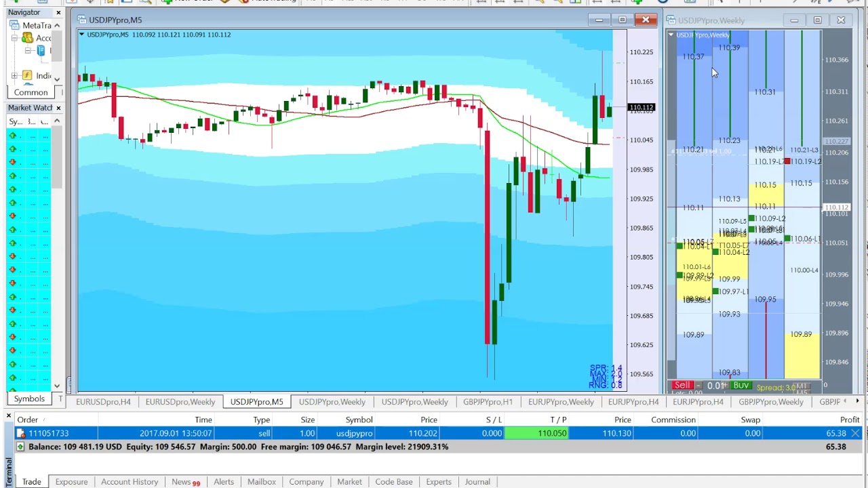Screen dimensions: 868x488
Task: Open the Trade tab in Terminal
Action: (31, 482)
